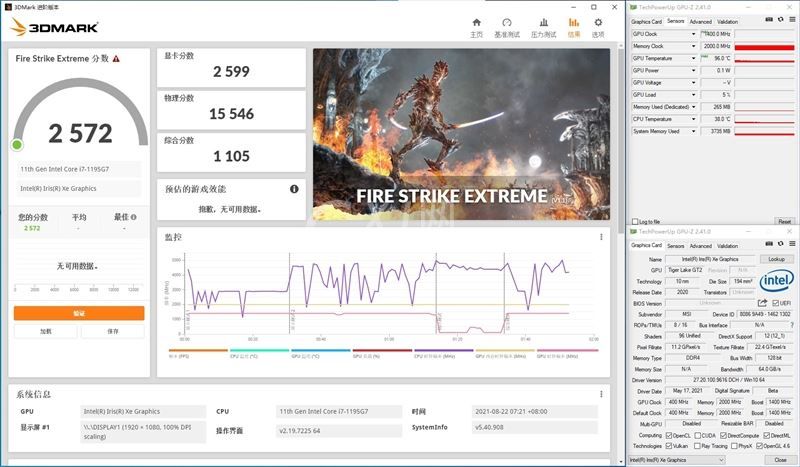Image resolution: width=800 pixels, height=467 pixels.
Task: Click the green dot on the score gauge
Action: [17, 145]
